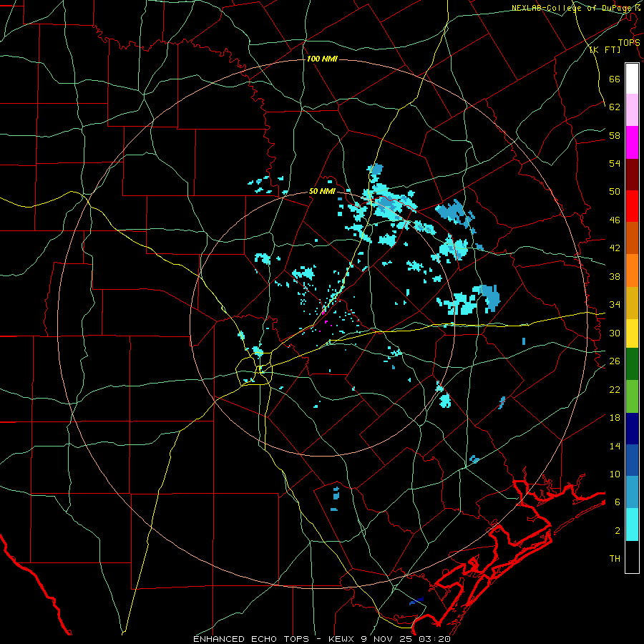644x644 pixels.
Task: Click the navy blue legend swatch
Action: (632, 429)
